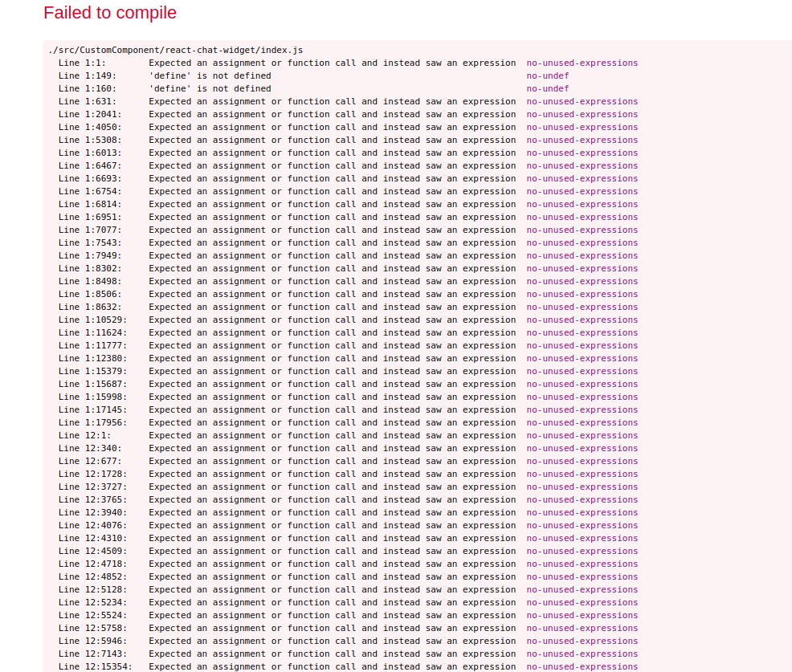Click the "Line 1:8498:" label
Viewport: 792px width, 672px height.
point(90,282)
